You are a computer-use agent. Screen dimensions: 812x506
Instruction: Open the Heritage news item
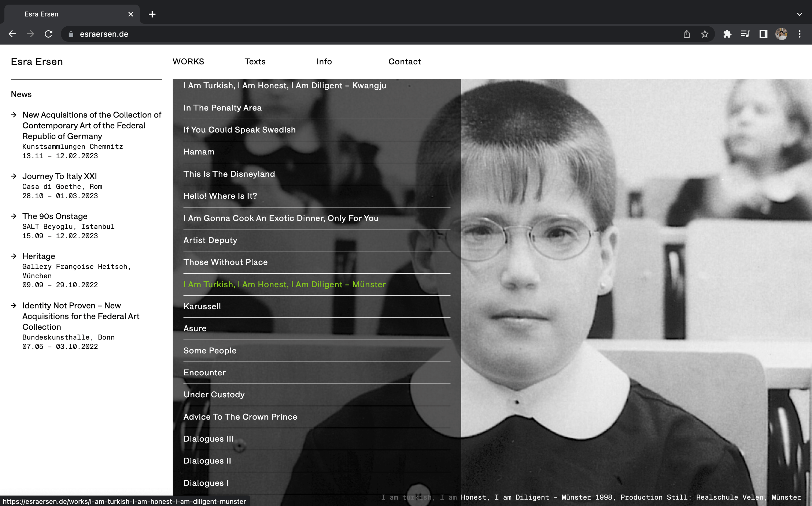point(39,256)
